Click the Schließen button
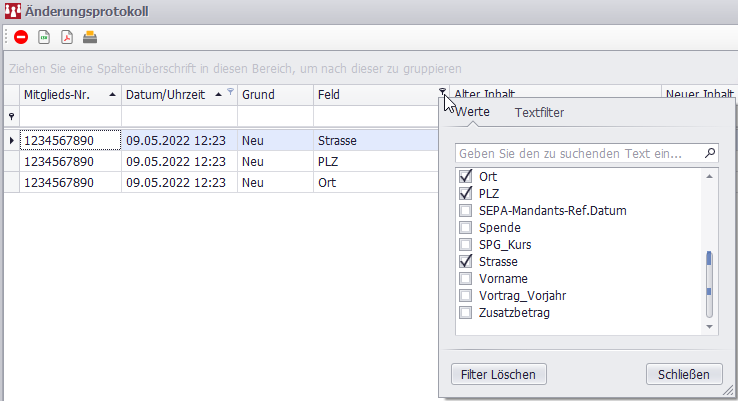The height and width of the screenshot is (401, 738). pyautogui.click(x=684, y=374)
